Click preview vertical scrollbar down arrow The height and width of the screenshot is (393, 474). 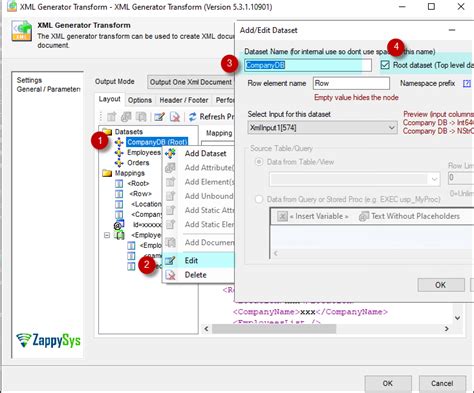(458, 318)
